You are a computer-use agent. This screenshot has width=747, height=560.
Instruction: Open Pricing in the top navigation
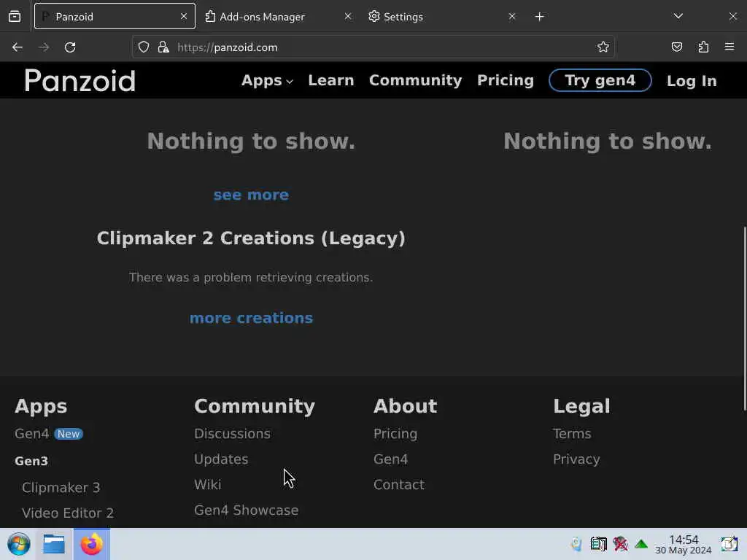[x=506, y=80]
